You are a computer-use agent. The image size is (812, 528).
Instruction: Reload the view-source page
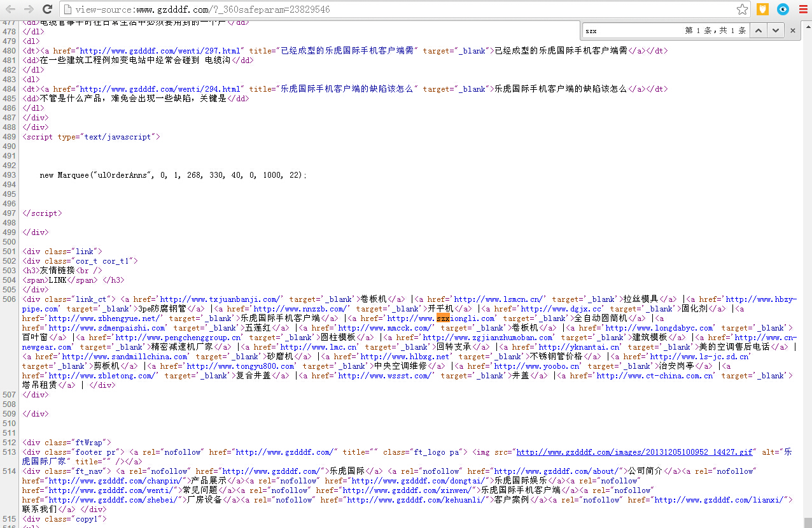tap(47, 9)
